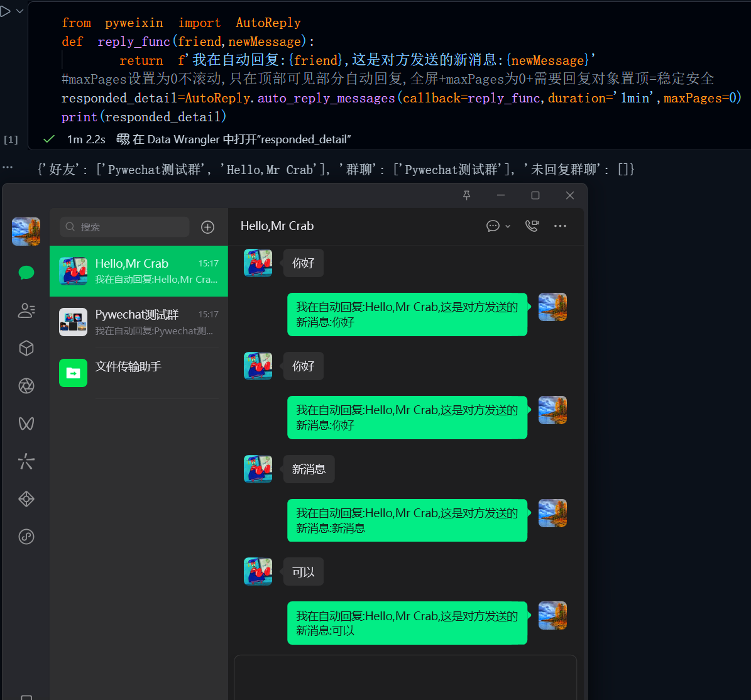Pin the WeChat window on top
The width and height of the screenshot is (751, 700).
click(466, 195)
